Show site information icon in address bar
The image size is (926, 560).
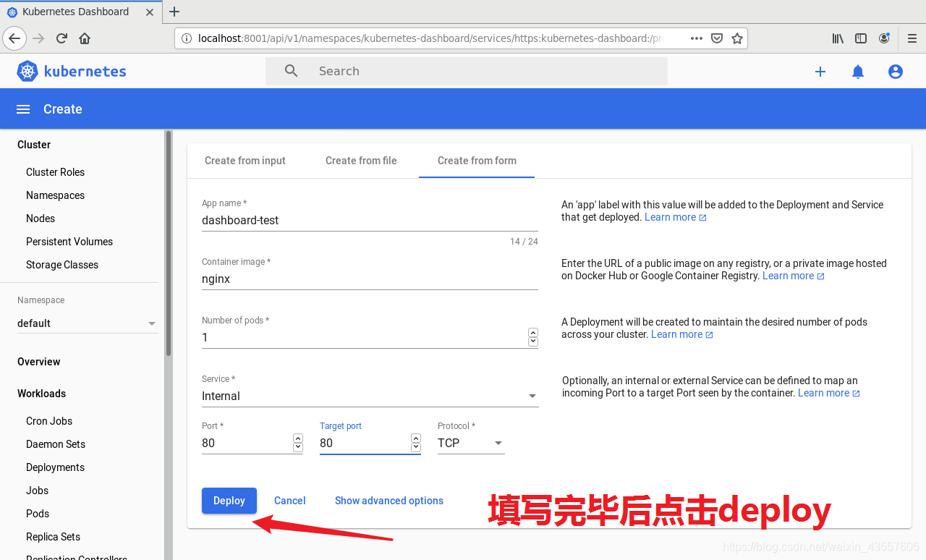pos(187,38)
